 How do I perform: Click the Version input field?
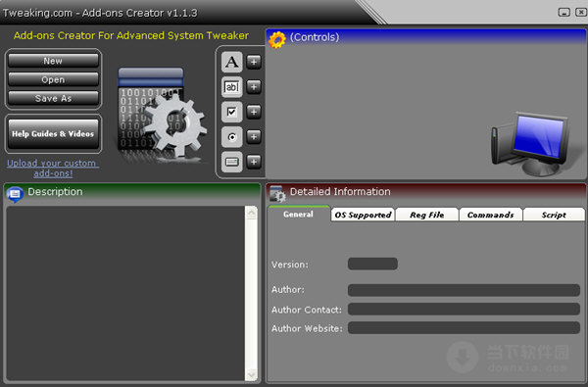tap(372, 264)
